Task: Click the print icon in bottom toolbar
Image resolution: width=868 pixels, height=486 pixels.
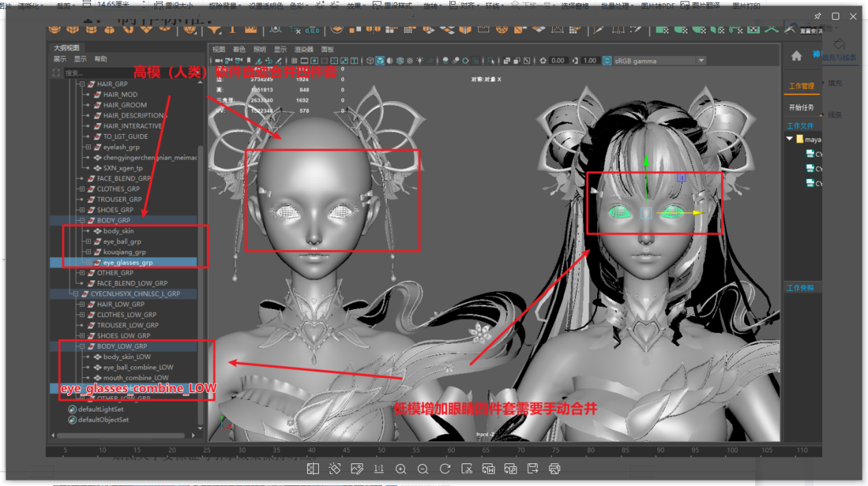Action: (555, 469)
